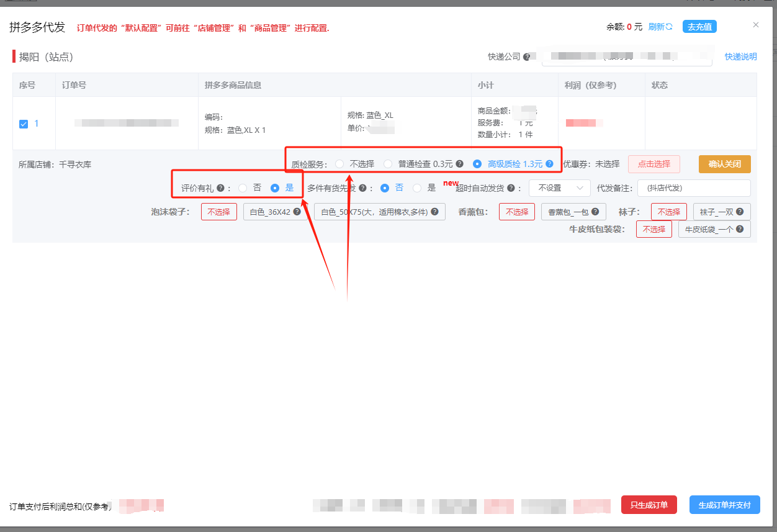Click help icon beside 超时自动发货
Screen dimensions: 777x532
[511, 187]
